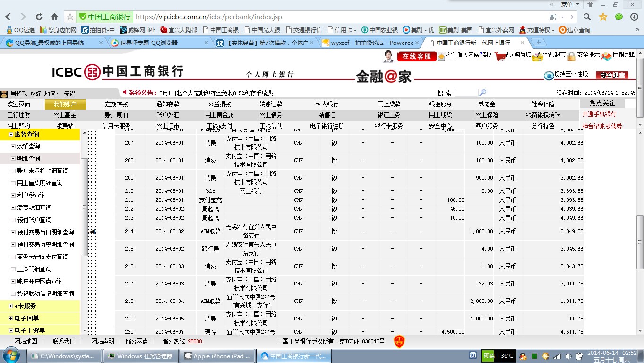The height and width of the screenshot is (363, 644).
Task: Collapse the 账务查询 tree section
Action: (x=11, y=134)
